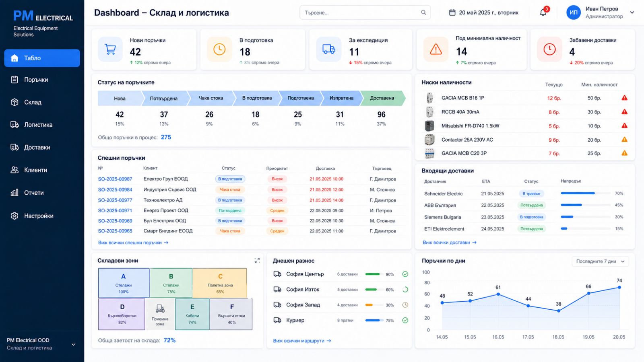Click the Среден priority badge for Енерго Проект ООД

point(277,210)
